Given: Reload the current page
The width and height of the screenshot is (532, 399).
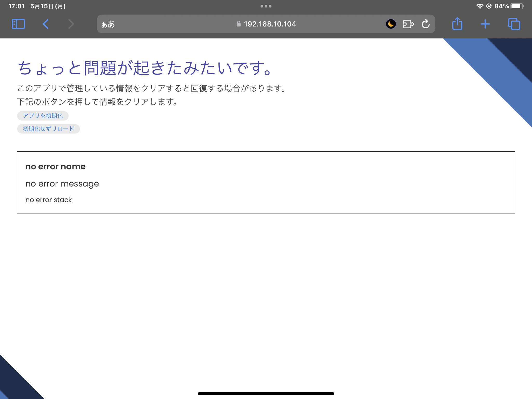Looking at the screenshot, I should coord(426,24).
